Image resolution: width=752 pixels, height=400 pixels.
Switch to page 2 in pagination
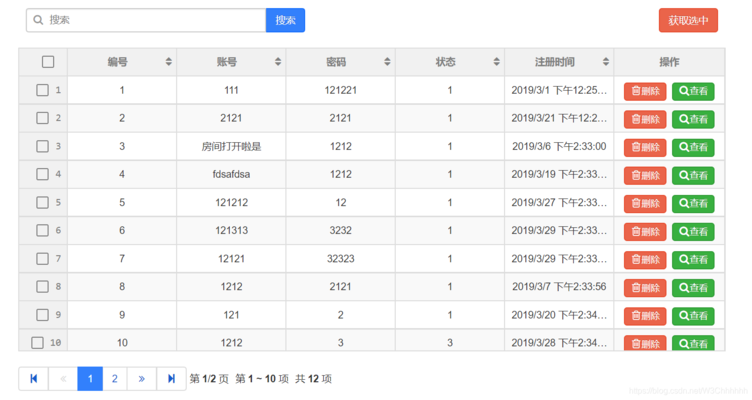coord(115,378)
